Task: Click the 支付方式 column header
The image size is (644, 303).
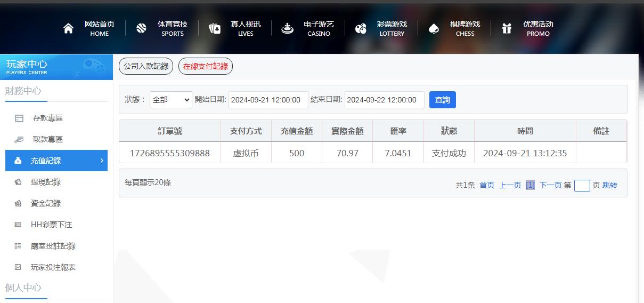Action: (246, 131)
